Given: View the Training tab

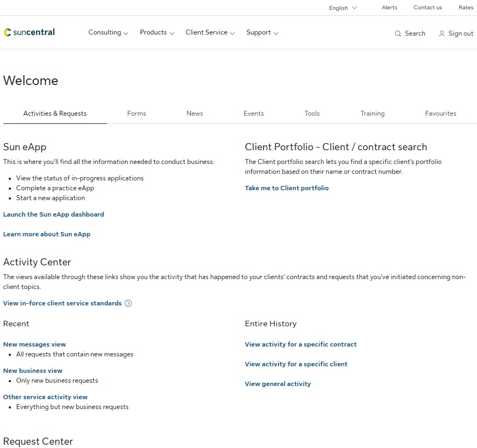Looking at the screenshot, I should point(372,114).
